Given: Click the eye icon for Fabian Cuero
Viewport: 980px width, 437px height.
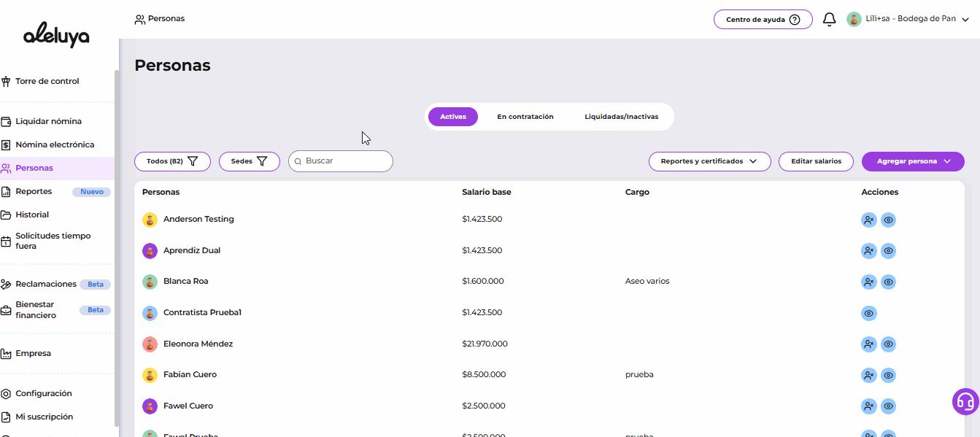Looking at the screenshot, I should tap(888, 375).
